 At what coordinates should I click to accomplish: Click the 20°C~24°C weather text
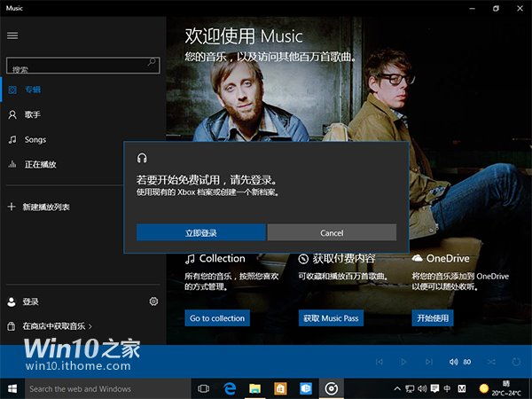click(x=506, y=394)
